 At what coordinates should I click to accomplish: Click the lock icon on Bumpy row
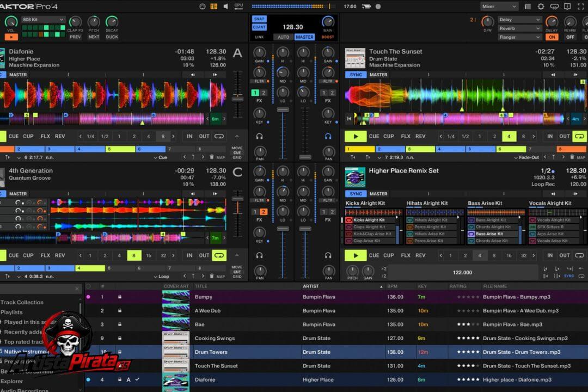pyautogui.click(x=120, y=297)
